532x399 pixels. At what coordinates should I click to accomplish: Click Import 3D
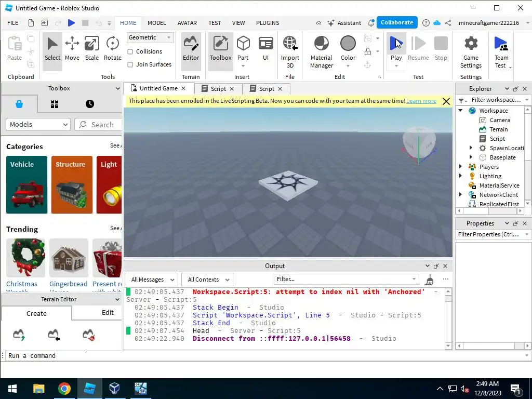coord(290,52)
